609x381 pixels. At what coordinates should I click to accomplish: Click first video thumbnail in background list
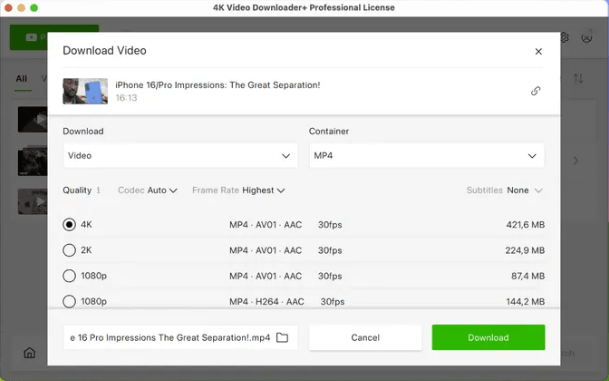pos(33,120)
